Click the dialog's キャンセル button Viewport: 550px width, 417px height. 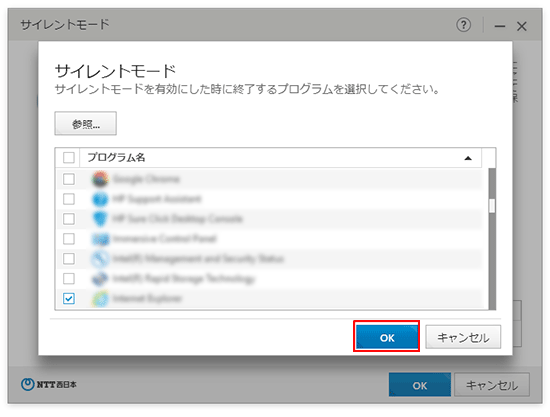(x=463, y=337)
